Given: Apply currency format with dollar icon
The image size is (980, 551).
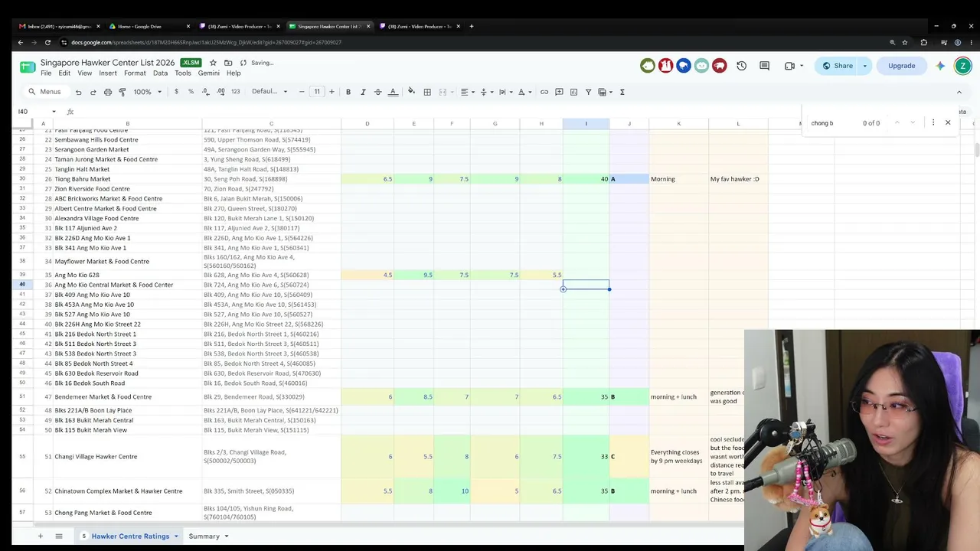Looking at the screenshot, I should pos(176,92).
